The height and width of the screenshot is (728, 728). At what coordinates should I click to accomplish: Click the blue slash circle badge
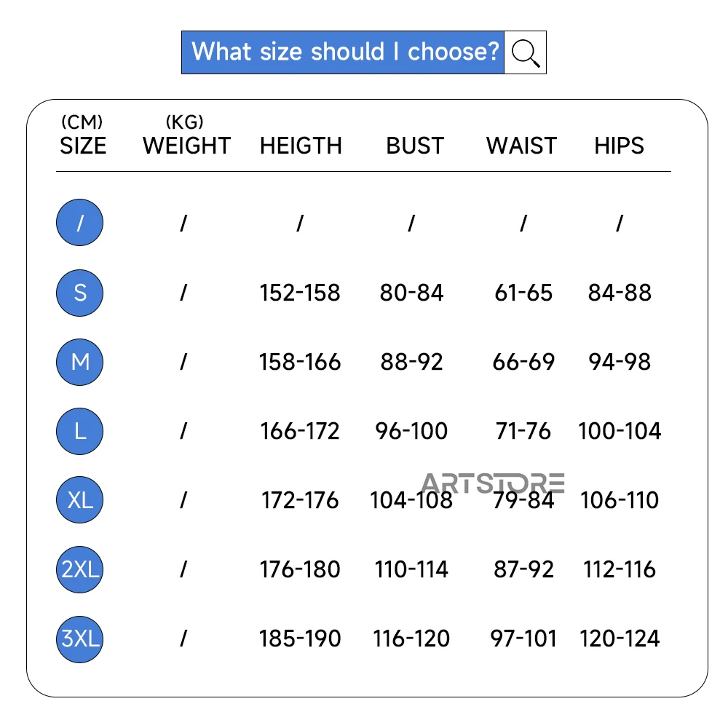pyautogui.click(x=79, y=223)
